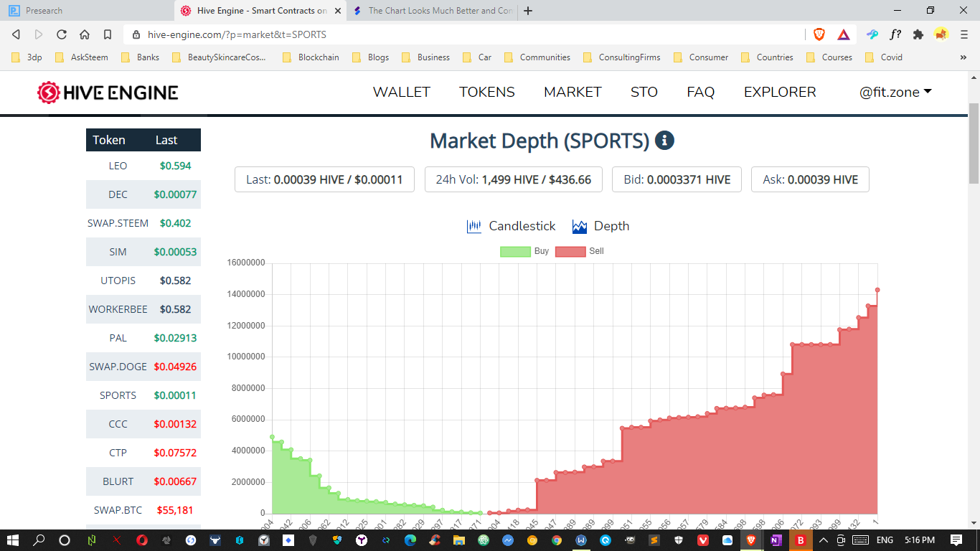Screen dimensions: 980x551
Task: Open the FAQ page
Action: click(x=701, y=92)
